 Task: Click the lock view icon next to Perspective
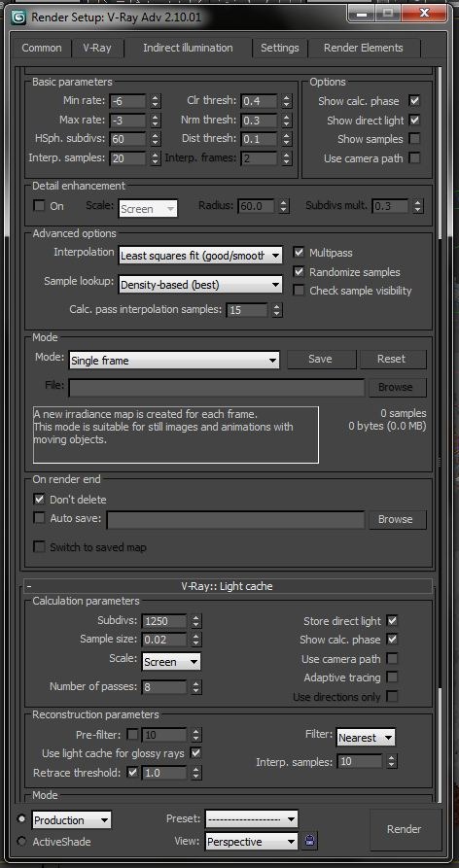tap(310, 842)
